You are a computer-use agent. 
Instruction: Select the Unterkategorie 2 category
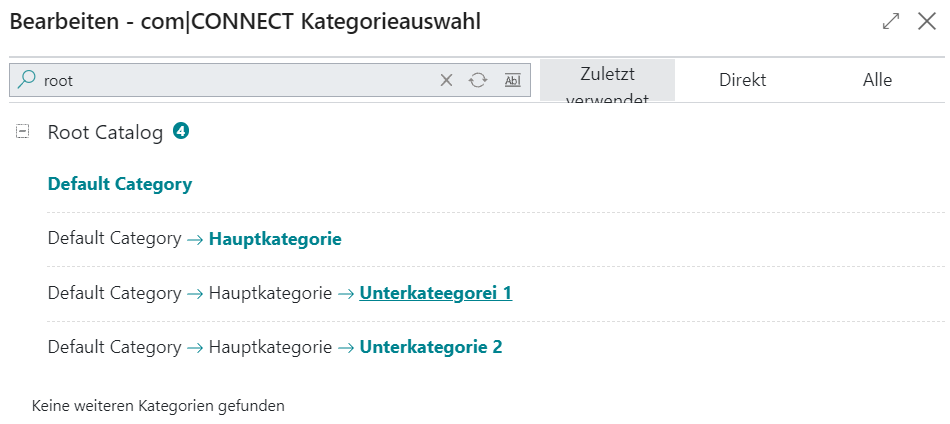coord(431,348)
